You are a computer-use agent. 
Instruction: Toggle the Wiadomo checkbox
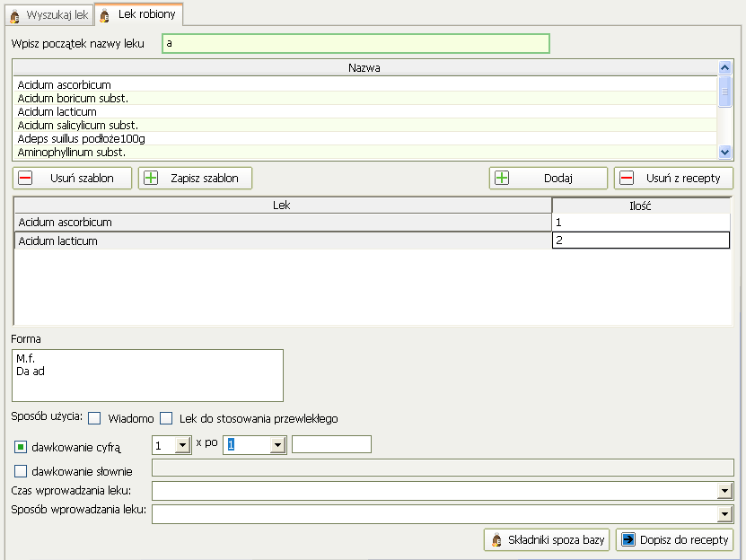[94, 418]
